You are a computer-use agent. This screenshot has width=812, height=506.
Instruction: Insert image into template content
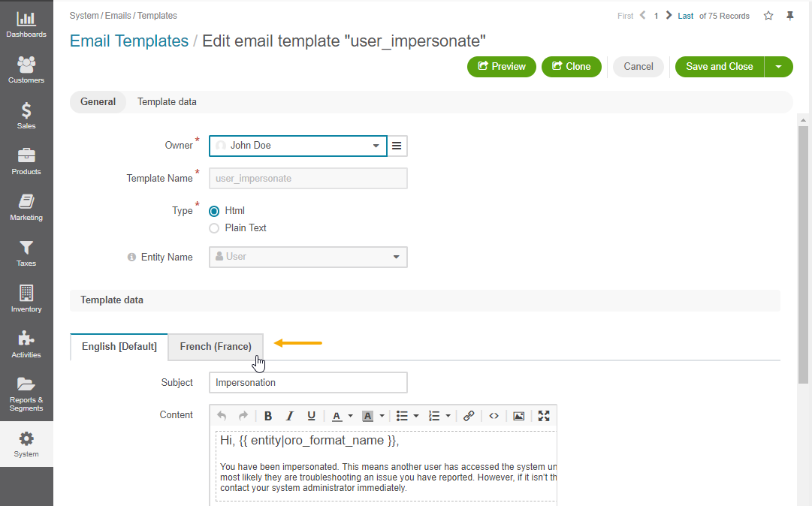click(518, 416)
